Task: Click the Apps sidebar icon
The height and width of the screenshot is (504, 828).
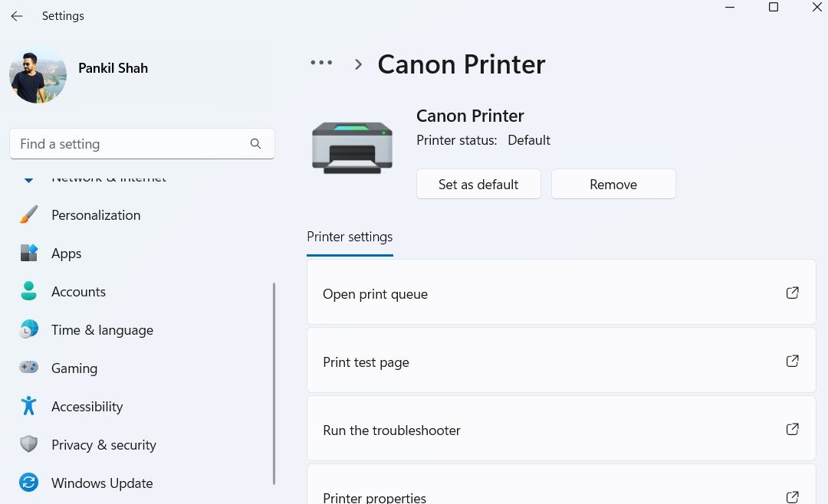Action: coord(29,254)
